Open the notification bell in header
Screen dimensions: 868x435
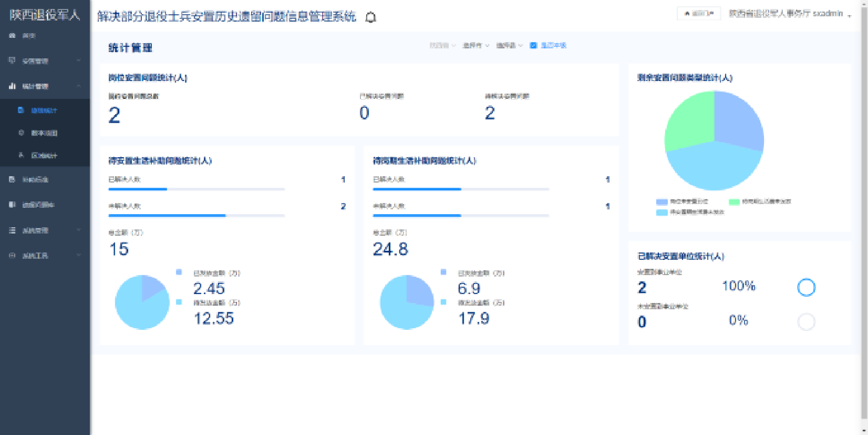pos(370,17)
